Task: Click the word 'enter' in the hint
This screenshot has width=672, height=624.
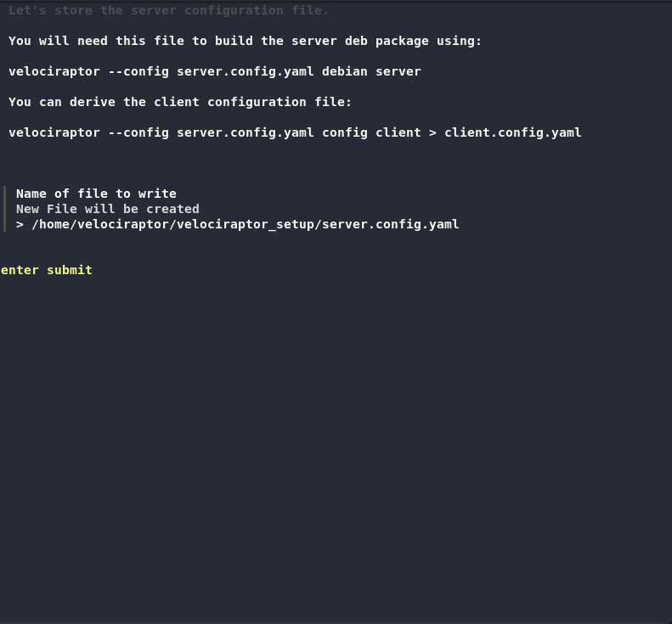Action: pyautogui.click(x=20, y=270)
